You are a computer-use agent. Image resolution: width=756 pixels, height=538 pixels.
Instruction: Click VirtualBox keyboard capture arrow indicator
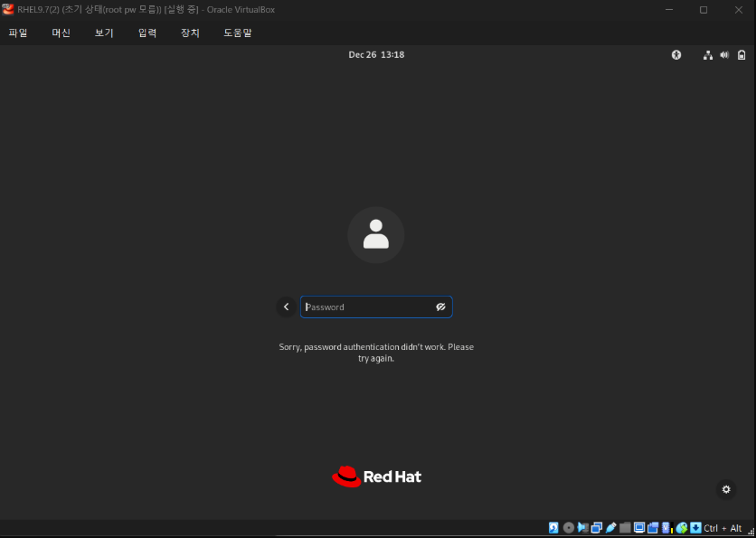coord(695,528)
